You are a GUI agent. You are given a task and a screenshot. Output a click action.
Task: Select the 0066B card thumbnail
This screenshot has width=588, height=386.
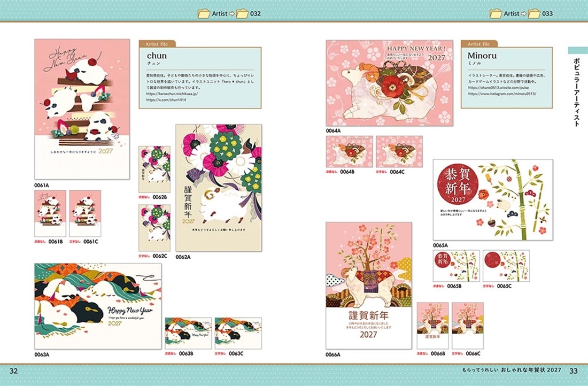click(x=433, y=326)
